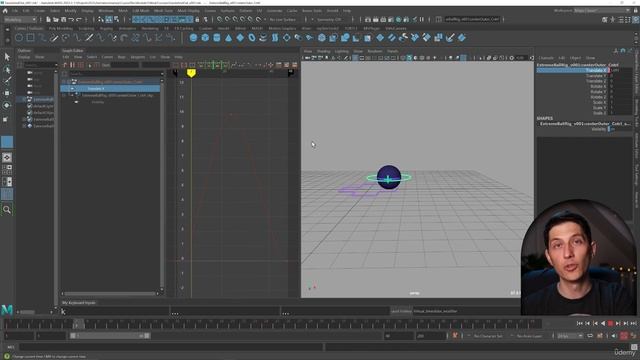Open the Symmetry dropdown
The image size is (640, 360).
pos(329,19)
